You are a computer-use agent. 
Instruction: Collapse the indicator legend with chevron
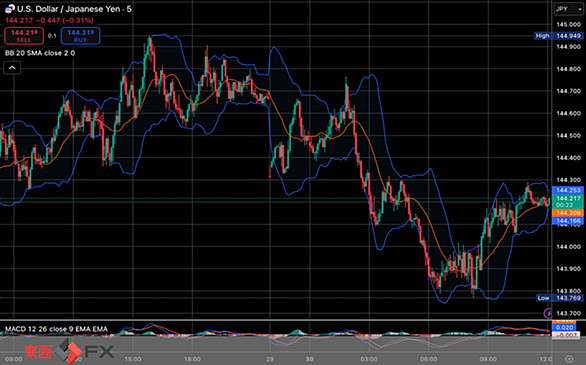click(12, 68)
